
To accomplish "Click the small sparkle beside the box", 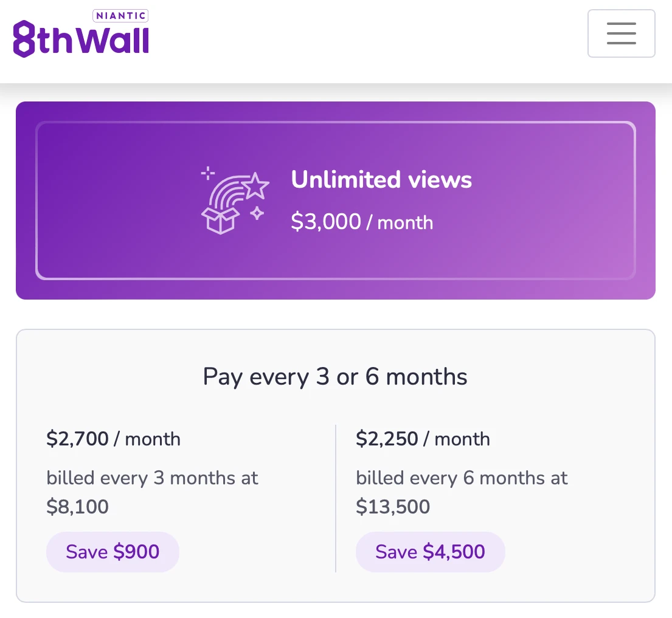I will (x=257, y=213).
